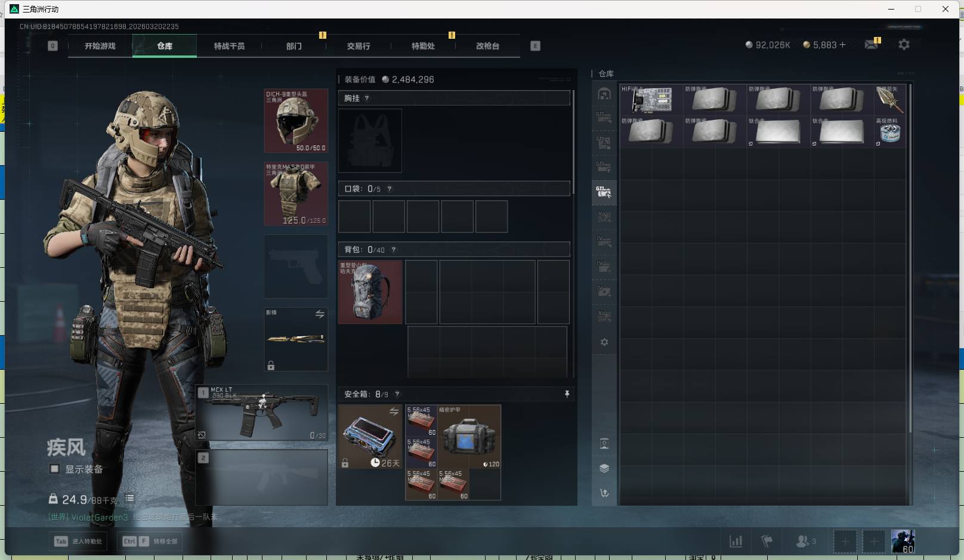964x560 pixels.
Task: Select the DICH-9 helmet slot
Action: click(296, 121)
